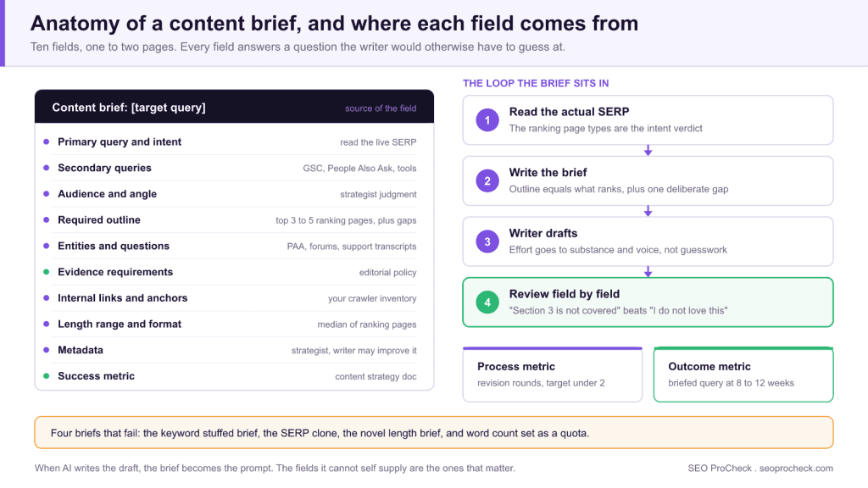Visit seoprocheck.com footer link
The width and height of the screenshot is (868, 488).
point(796,468)
